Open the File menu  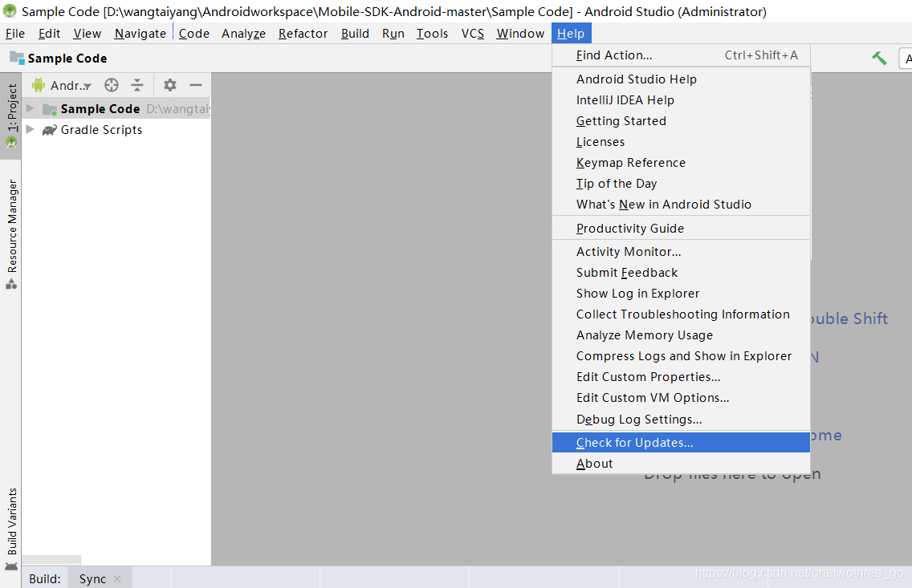15,34
